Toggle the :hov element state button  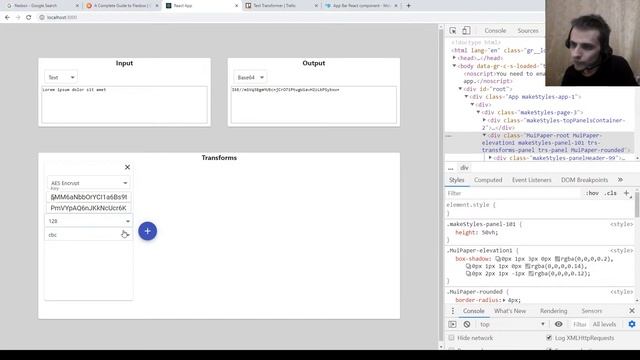click(592, 193)
